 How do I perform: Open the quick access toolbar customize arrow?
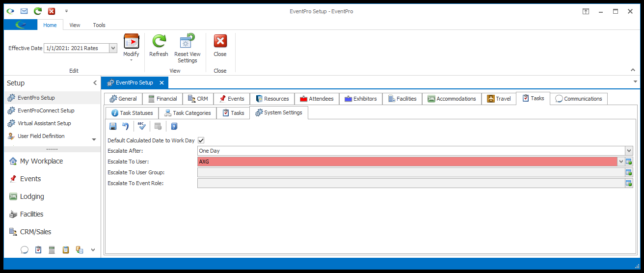pyautogui.click(x=66, y=11)
